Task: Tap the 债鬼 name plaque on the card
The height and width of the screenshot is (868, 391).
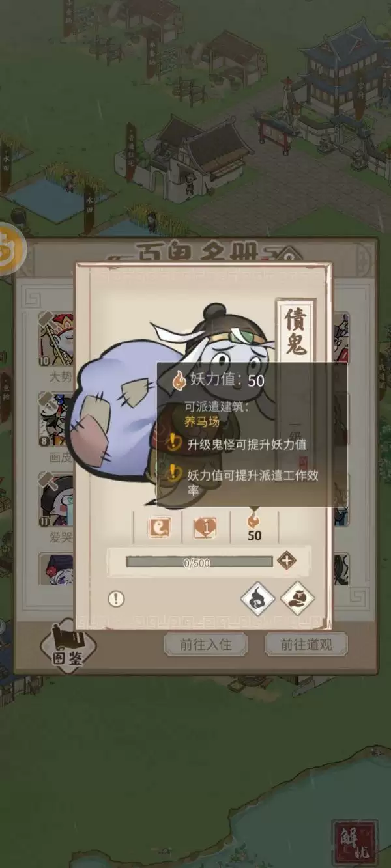Action: [x=296, y=331]
